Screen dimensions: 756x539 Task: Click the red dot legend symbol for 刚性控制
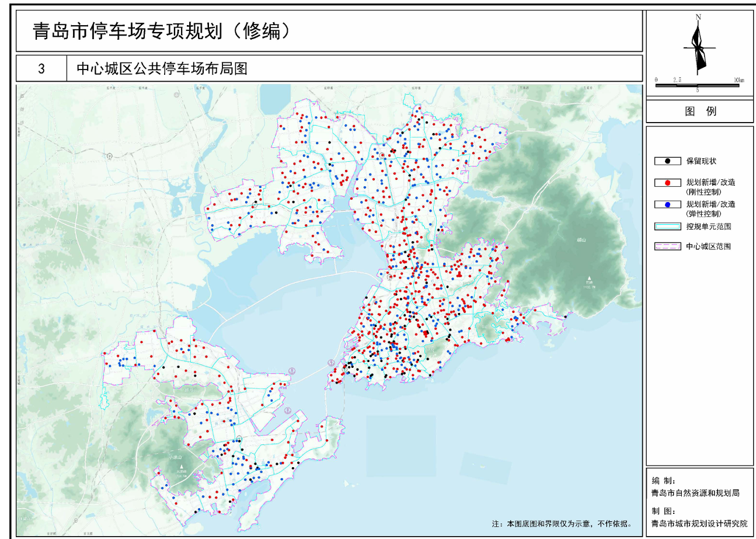[x=668, y=183]
